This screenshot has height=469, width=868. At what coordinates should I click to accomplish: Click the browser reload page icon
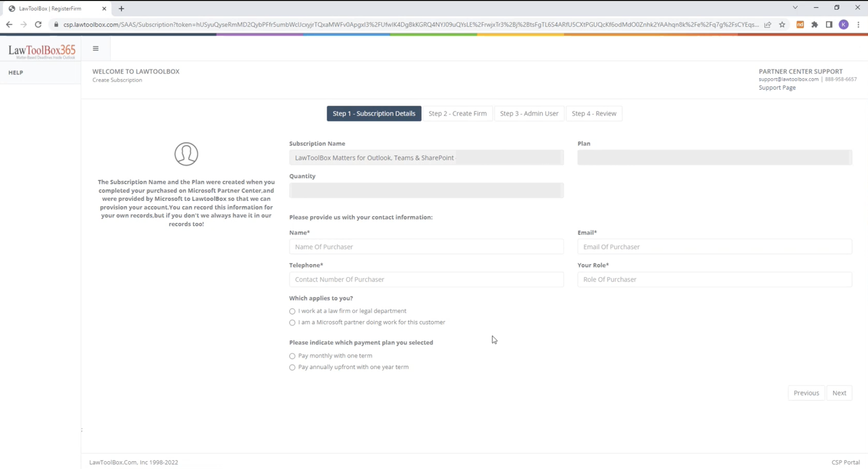(x=38, y=24)
